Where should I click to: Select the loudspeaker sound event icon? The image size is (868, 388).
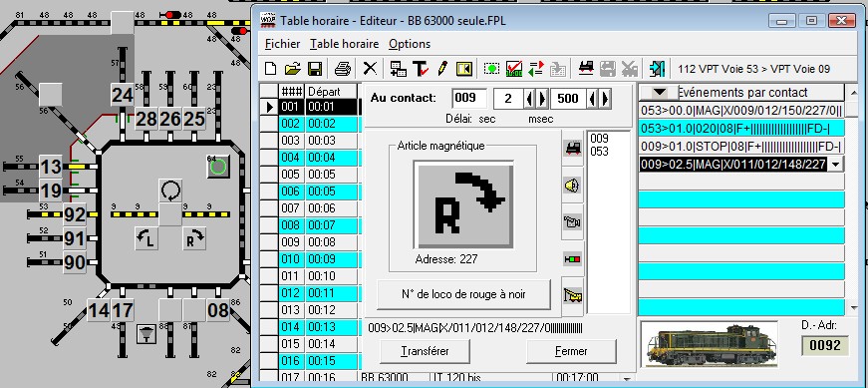572,186
